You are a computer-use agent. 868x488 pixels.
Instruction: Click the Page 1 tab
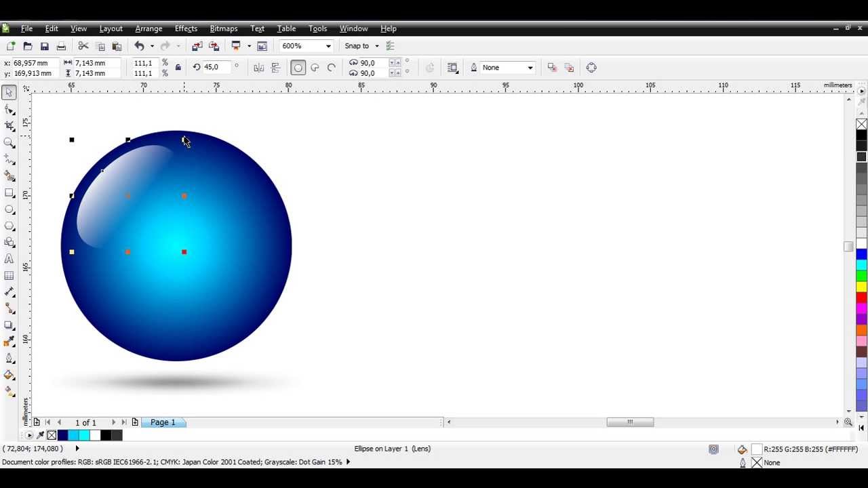163,422
